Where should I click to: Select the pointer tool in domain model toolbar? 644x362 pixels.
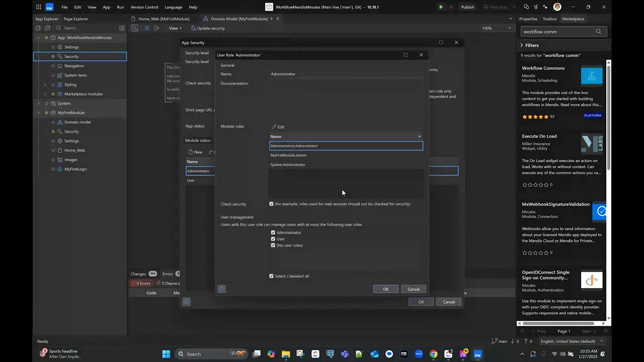point(135,28)
